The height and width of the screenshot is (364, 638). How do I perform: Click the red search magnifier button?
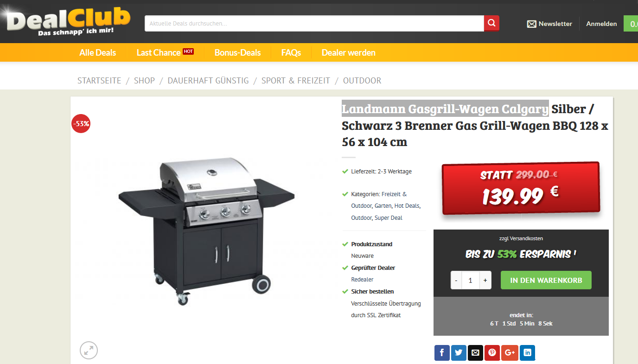click(491, 23)
